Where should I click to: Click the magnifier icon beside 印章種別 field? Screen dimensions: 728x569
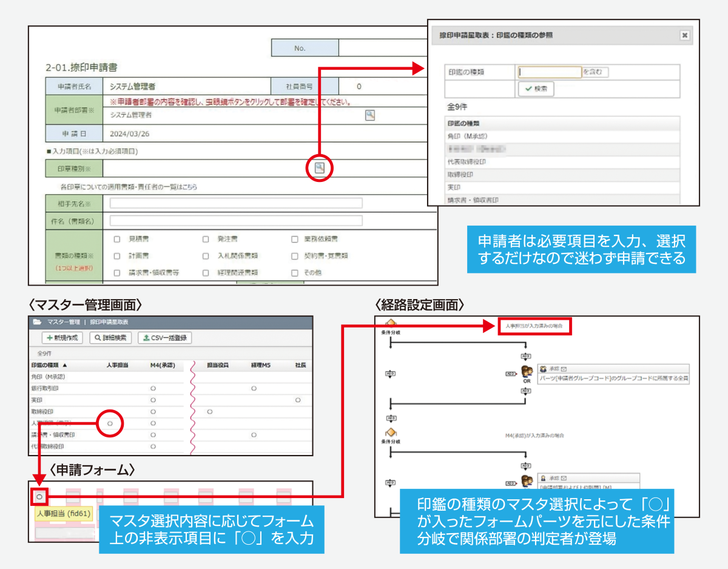(x=320, y=168)
